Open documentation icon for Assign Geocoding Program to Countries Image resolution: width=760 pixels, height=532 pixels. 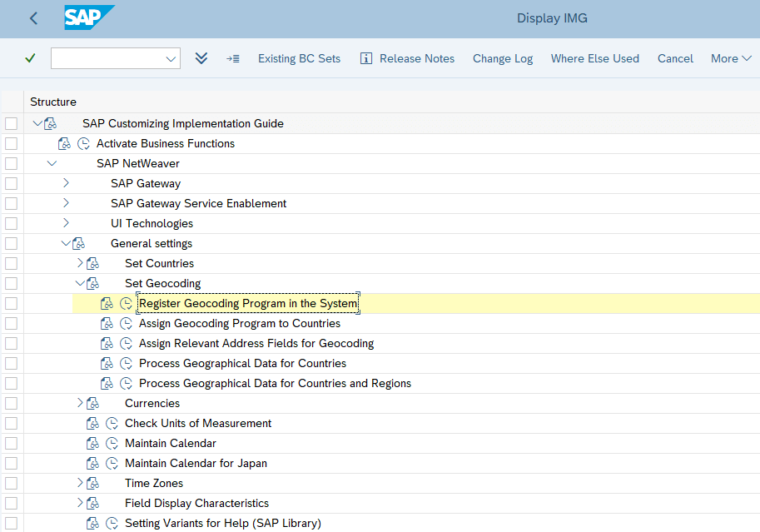click(x=107, y=324)
